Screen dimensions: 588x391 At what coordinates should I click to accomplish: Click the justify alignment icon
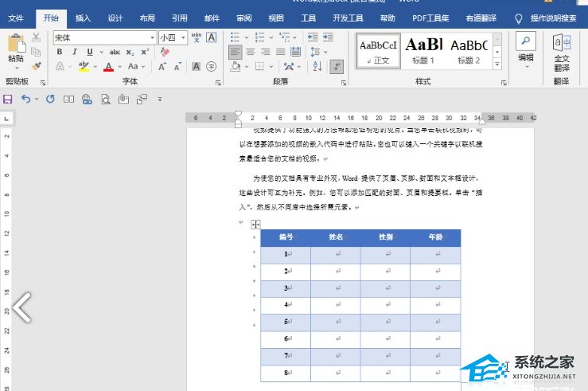(281, 52)
